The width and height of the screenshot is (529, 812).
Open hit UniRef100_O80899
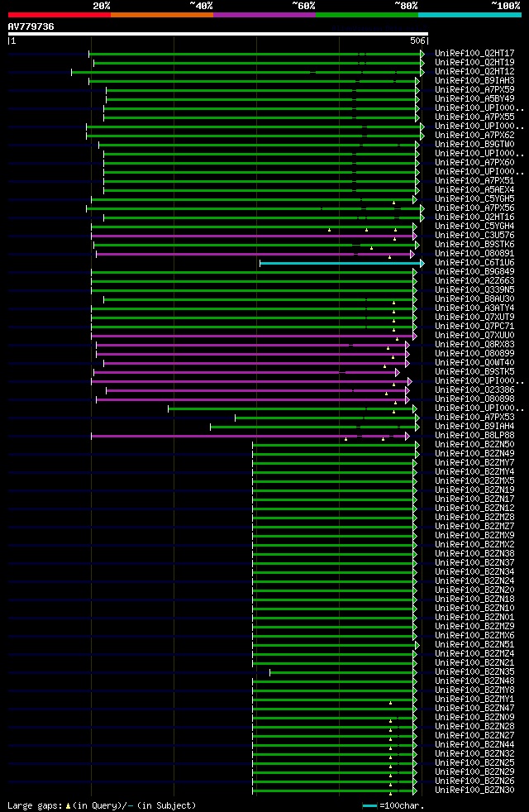tap(474, 354)
